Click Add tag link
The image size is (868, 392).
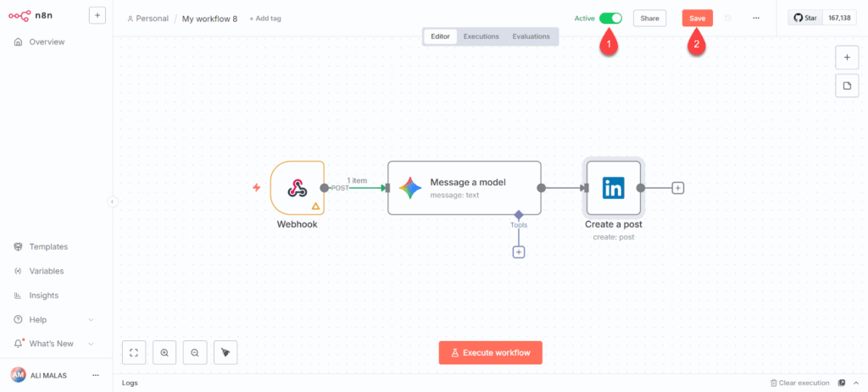click(x=265, y=19)
